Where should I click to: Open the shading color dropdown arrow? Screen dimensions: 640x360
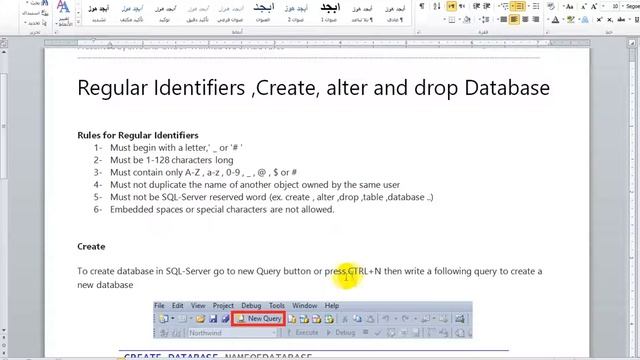coord(460,19)
